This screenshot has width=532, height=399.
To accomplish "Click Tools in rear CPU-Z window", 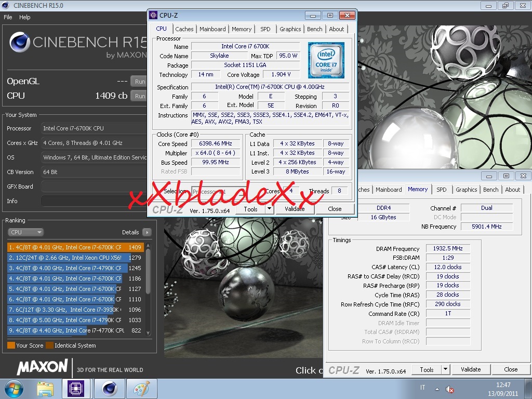I will pos(427,369).
